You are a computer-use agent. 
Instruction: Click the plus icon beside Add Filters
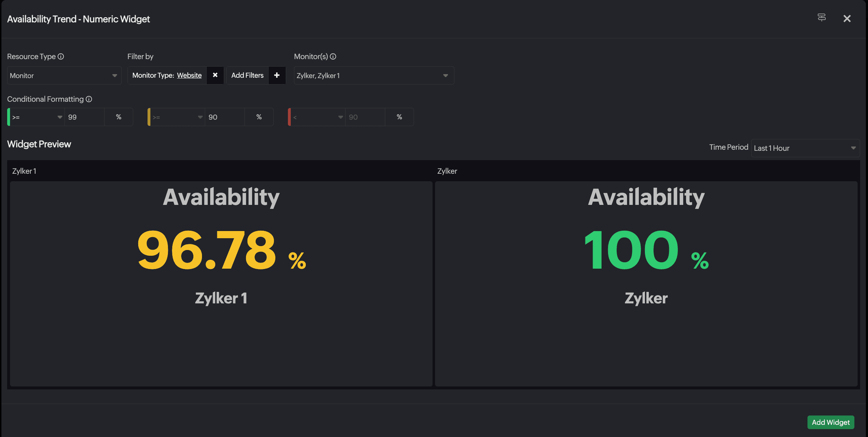point(277,75)
